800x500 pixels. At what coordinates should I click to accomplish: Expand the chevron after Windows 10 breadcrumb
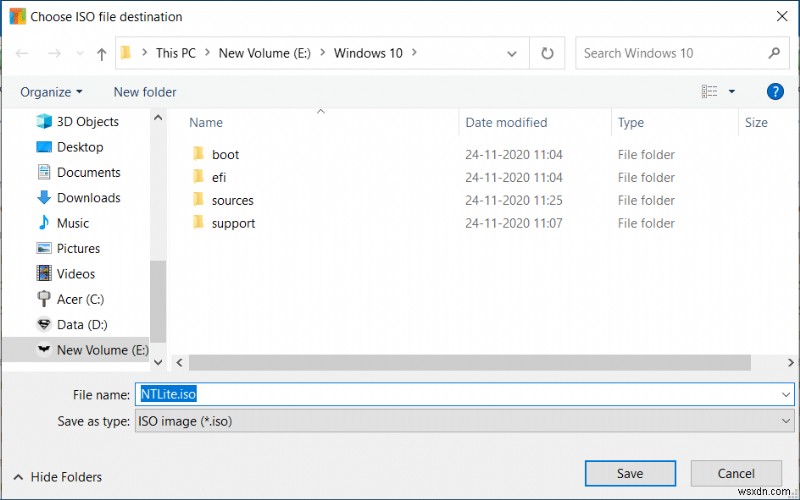pyautogui.click(x=414, y=53)
